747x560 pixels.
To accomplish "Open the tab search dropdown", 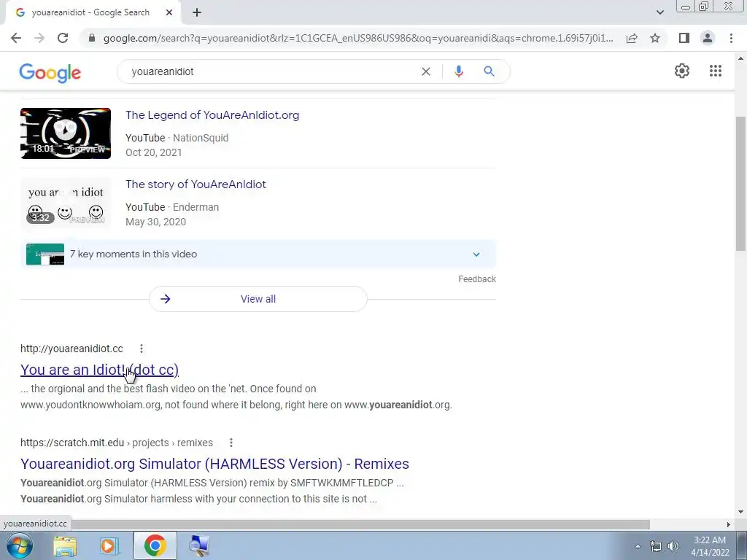I will click(659, 12).
